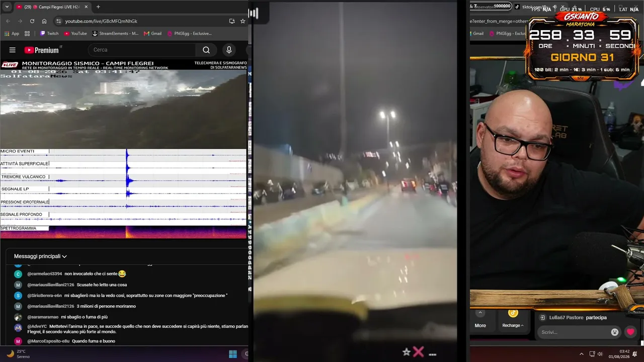
Task: Click username @AdveYC in chat
Action: click(x=37, y=326)
